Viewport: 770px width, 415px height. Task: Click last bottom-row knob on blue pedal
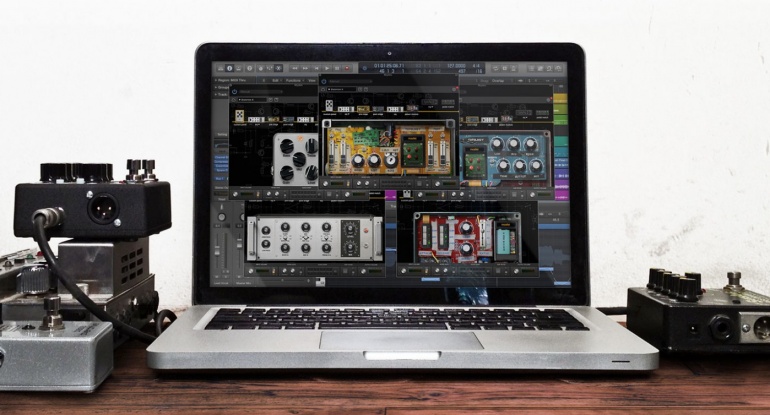(x=536, y=165)
